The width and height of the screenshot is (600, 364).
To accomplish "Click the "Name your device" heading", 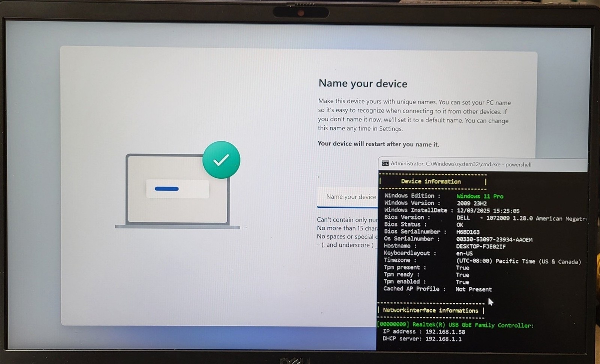I will 363,83.
